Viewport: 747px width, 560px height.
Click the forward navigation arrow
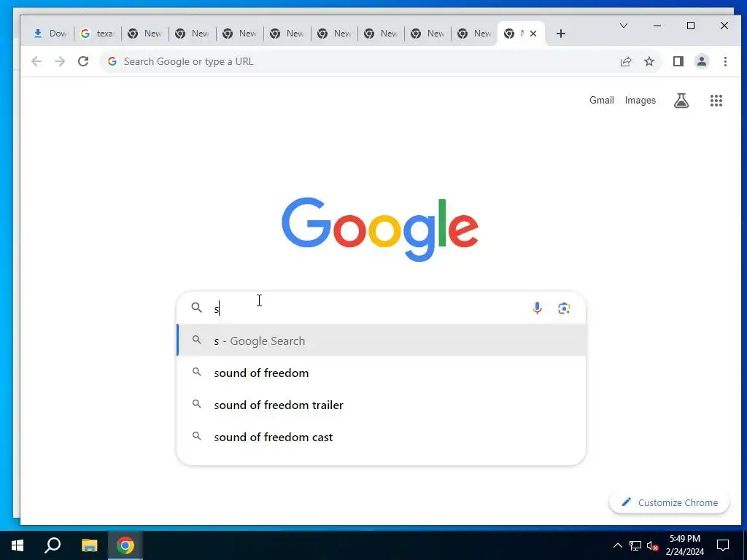click(x=60, y=61)
